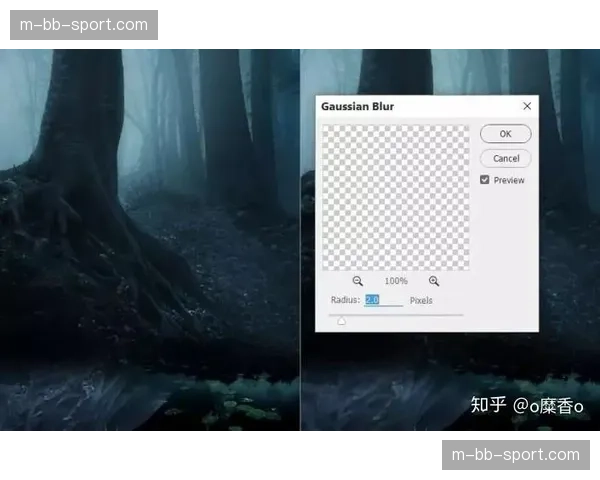
Task: Close the Gaussian Blur dialog
Action: 527,106
